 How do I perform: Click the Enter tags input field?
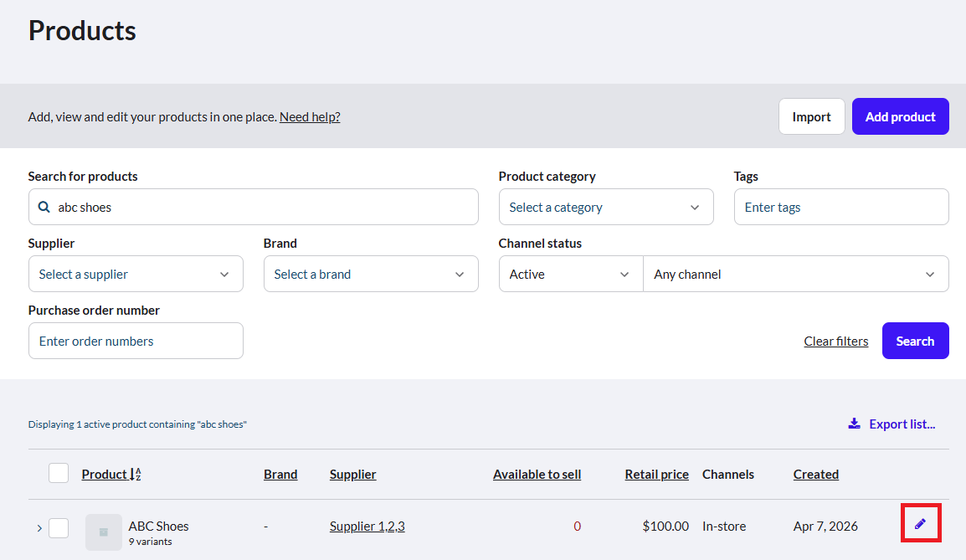click(x=841, y=207)
